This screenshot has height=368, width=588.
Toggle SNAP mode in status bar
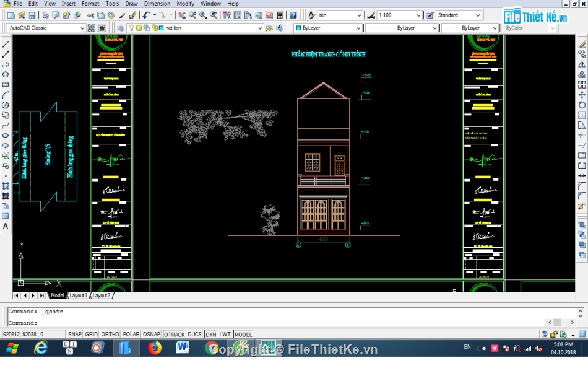(75, 334)
